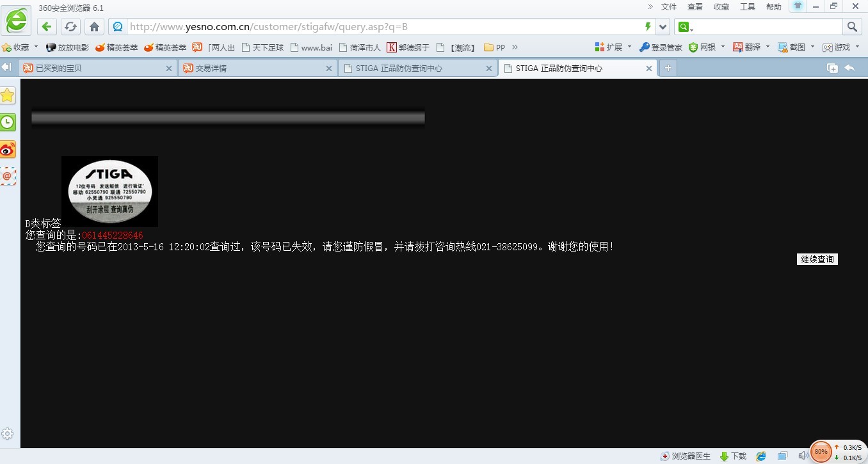The image size is (868, 464).
Task: Open 下载 manager in status bar
Action: point(734,456)
